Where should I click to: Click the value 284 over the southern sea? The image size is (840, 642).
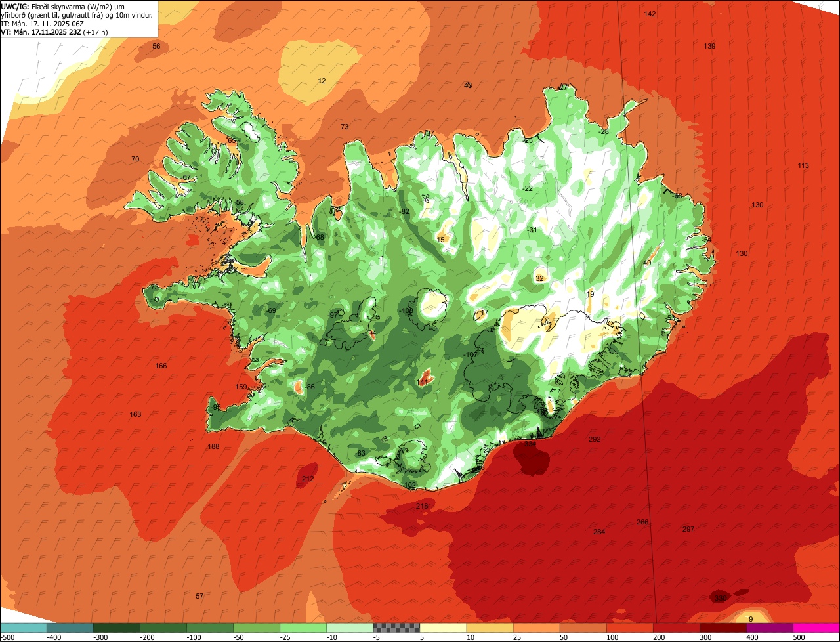598,532
